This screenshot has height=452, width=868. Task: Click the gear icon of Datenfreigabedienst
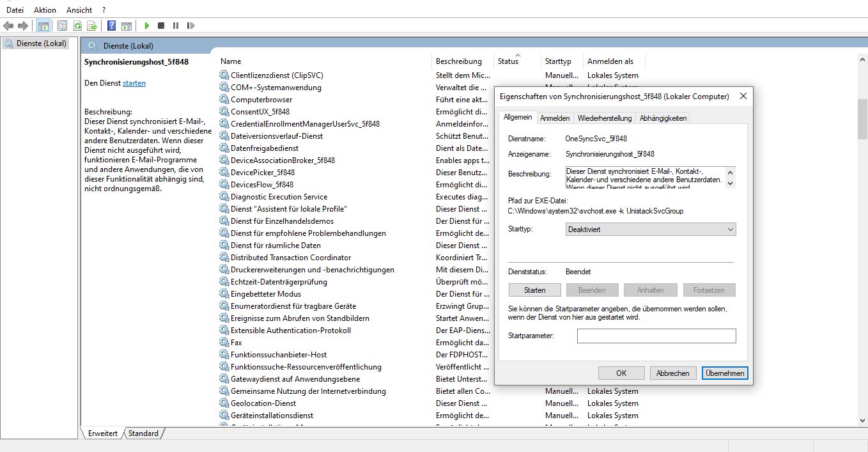[x=224, y=148]
